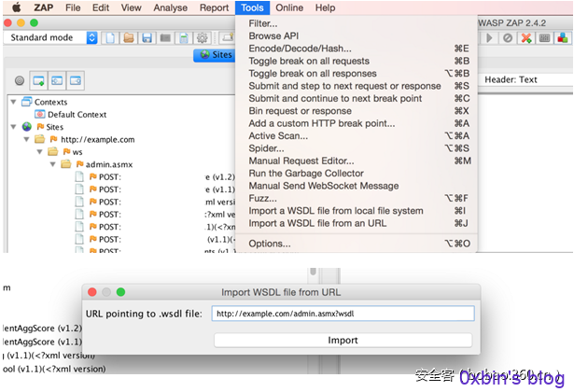The image size is (574, 392).
Task: Select Run the Garbage Collector
Action: coord(357,173)
